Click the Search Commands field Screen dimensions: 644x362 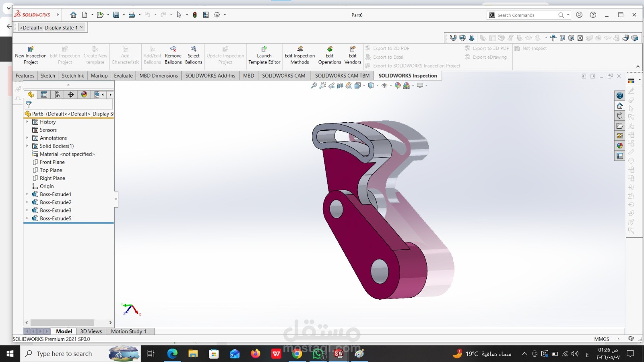527,15
